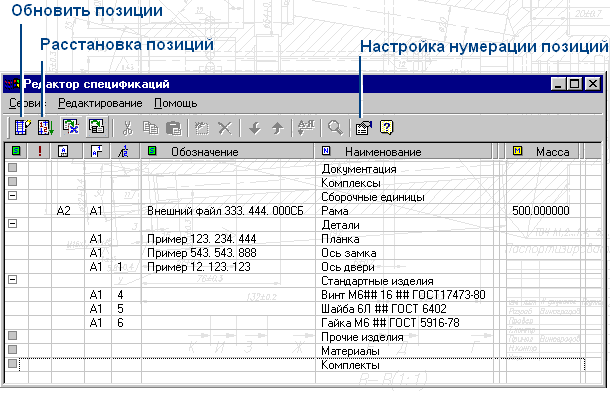Maximize the Редактор спецификаций window

click(x=575, y=84)
